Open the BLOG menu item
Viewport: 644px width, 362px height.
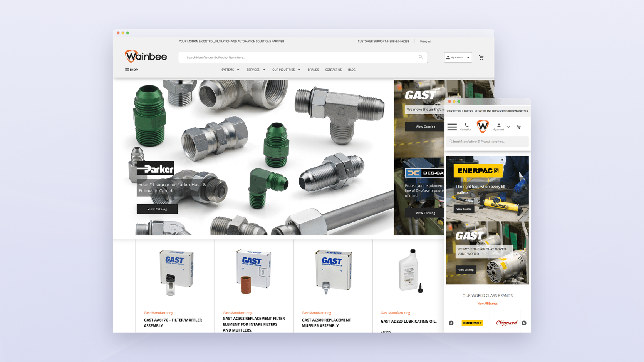(x=352, y=70)
